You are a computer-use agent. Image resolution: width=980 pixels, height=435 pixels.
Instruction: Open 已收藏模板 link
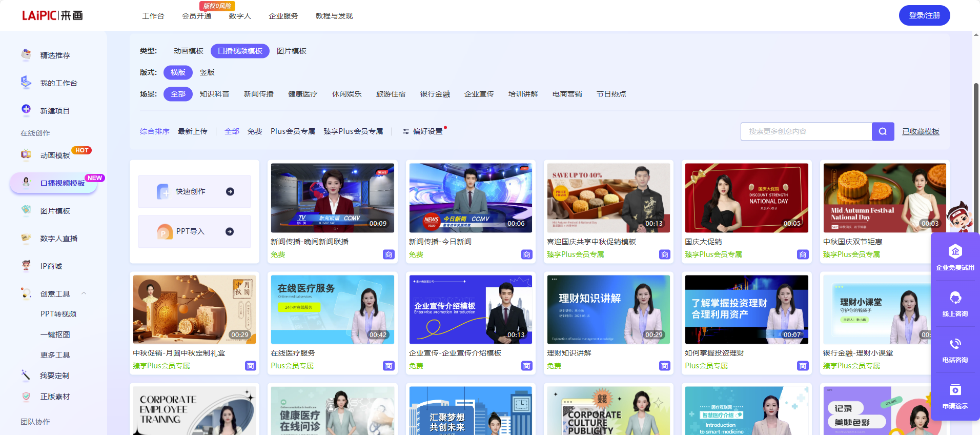coord(921,131)
